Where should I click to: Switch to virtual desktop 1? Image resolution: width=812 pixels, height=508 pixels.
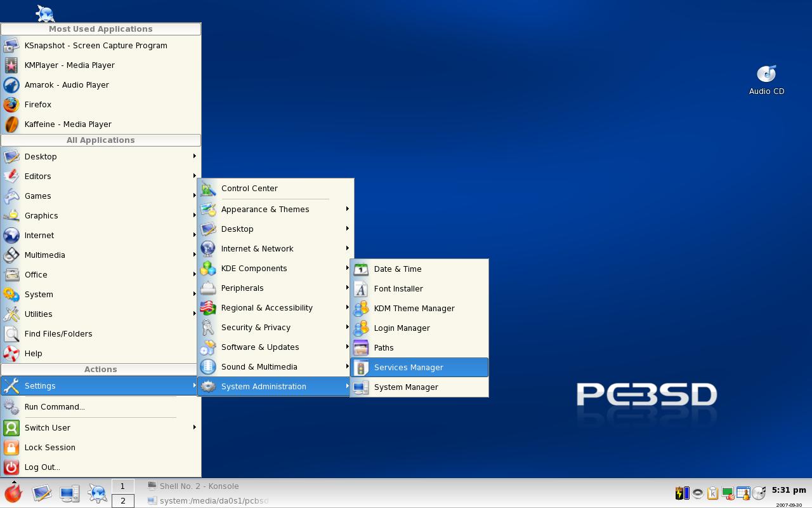click(122, 486)
